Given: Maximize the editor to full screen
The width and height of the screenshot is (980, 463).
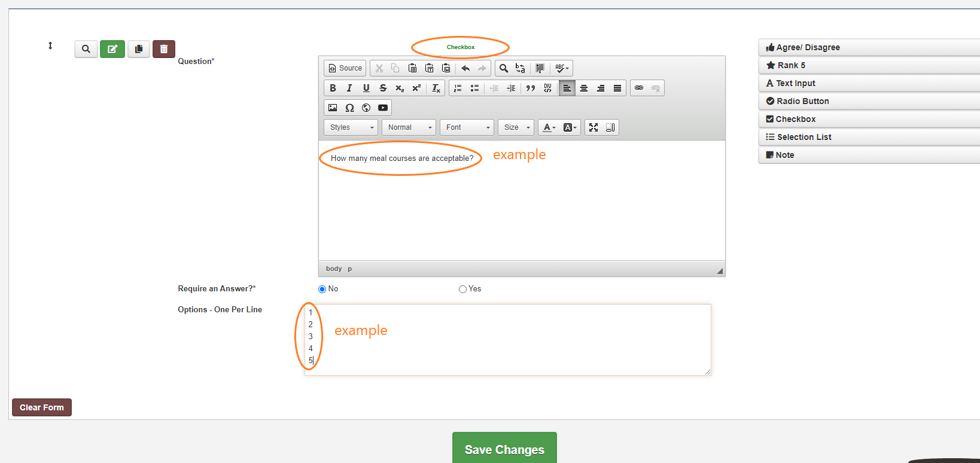Looking at the screenshot, I should point(594,127).
